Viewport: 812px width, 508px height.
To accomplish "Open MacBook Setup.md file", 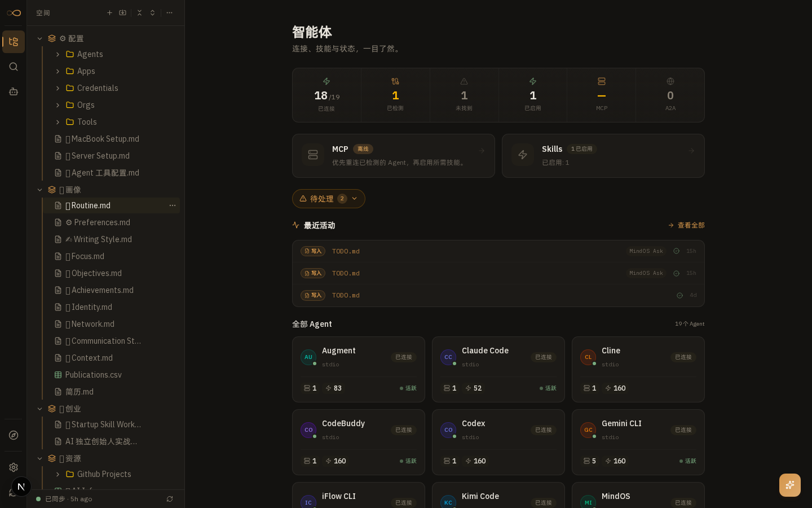I will pos(112,139).
